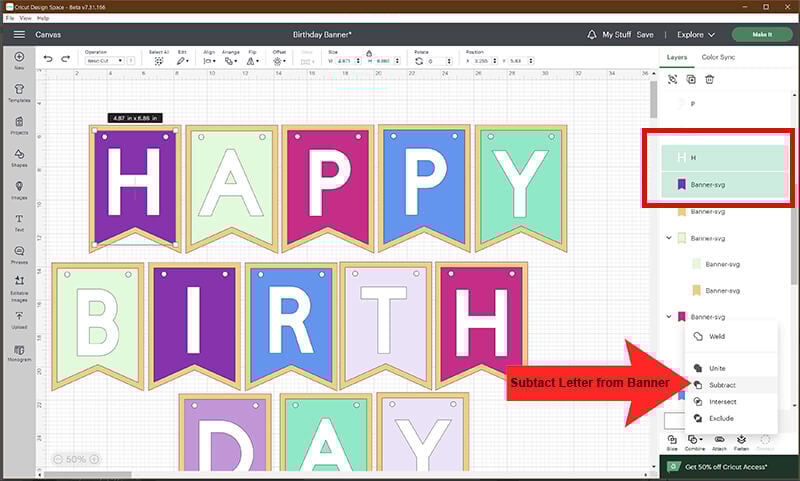
Task: Open the Templates panel
Action: click(x=19, y=93)
